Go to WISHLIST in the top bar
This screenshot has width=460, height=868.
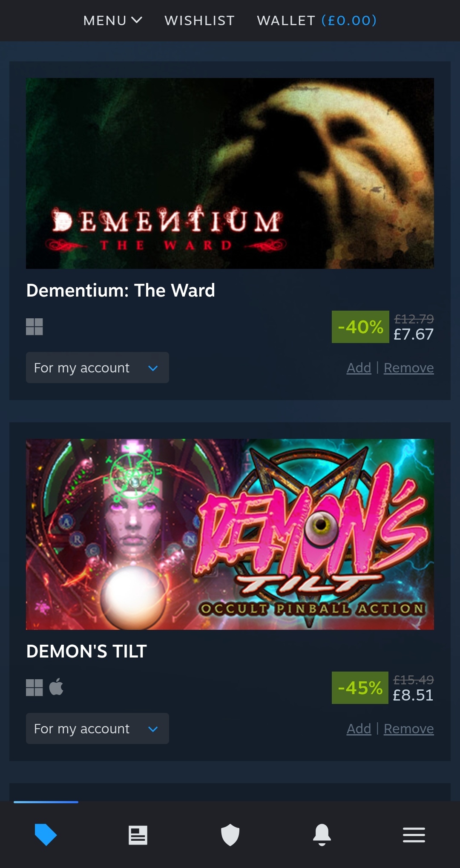200,20
